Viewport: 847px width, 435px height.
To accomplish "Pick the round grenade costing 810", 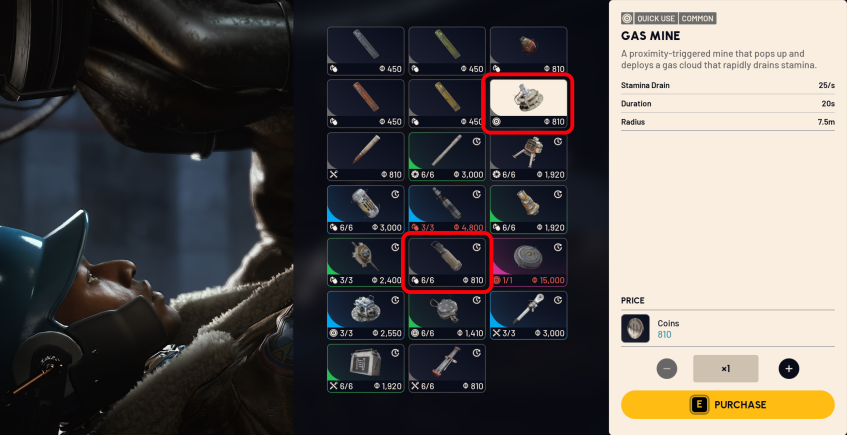I will [x=528, y=51].
